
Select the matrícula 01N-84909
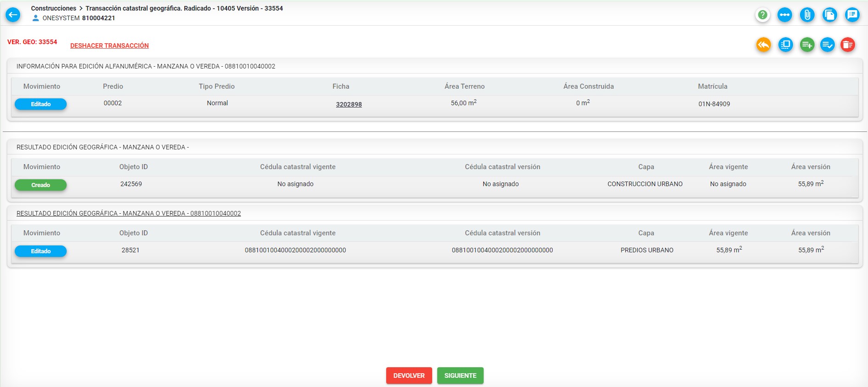pos(714,104)
